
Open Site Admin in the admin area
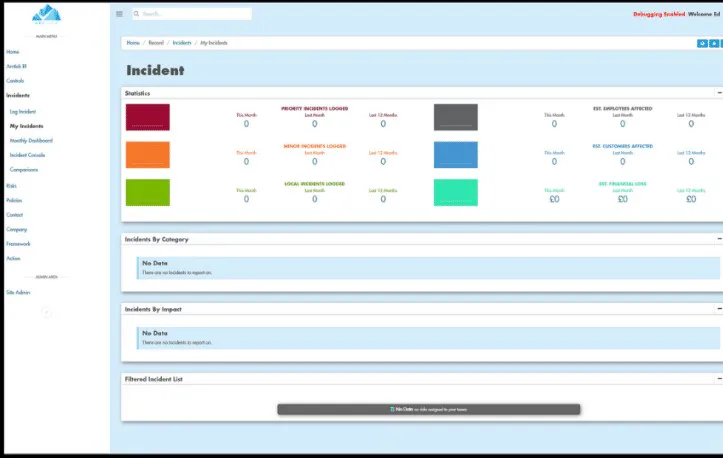point(18,292)
